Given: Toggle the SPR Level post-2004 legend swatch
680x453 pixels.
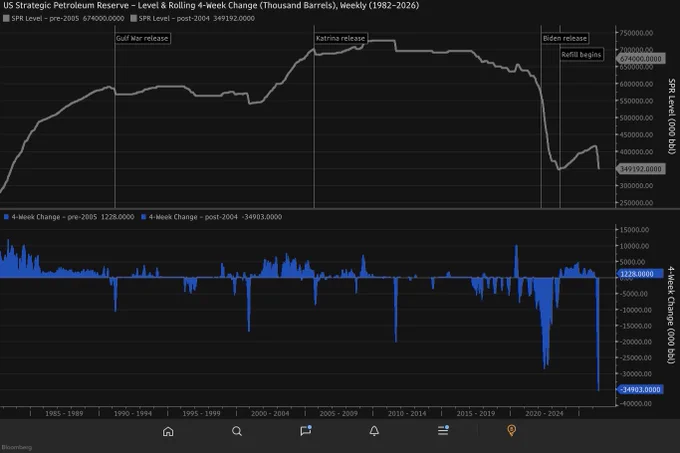Looking at the screenshot, I should (x=134, y=18).
